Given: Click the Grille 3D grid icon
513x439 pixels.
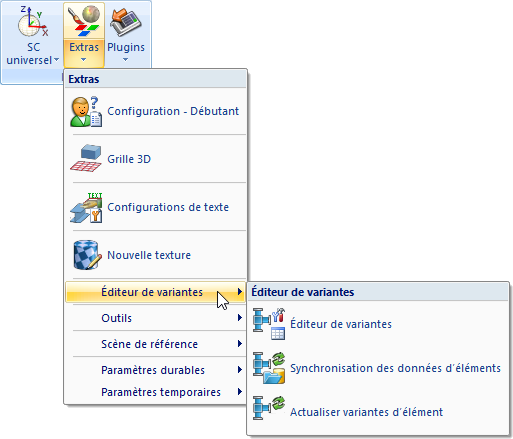Looking at the screenshot, I should 86,158.
